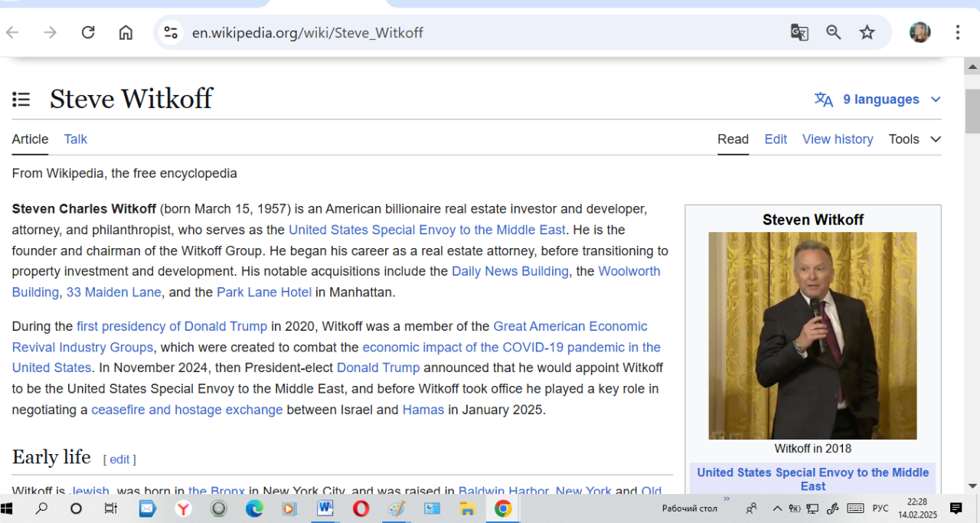Launch the Mail app from taskbar
The height and width of the screenshot is (523, 980).
coord(147,508)
